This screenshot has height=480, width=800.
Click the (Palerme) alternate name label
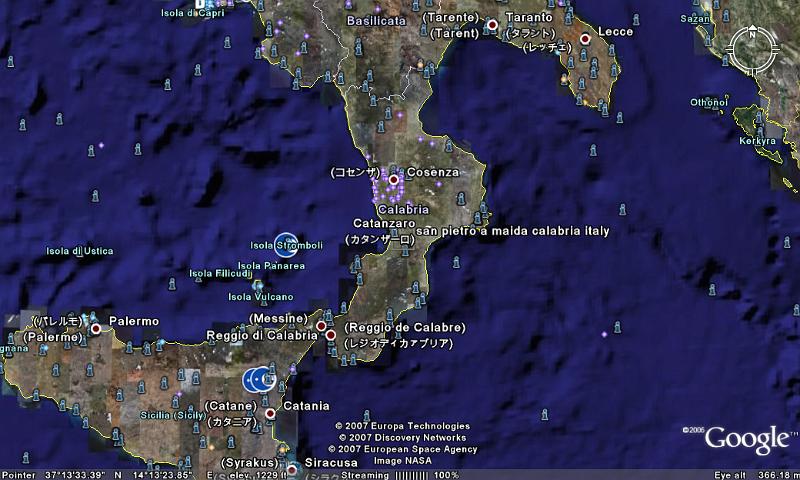[x=53, y=337]
